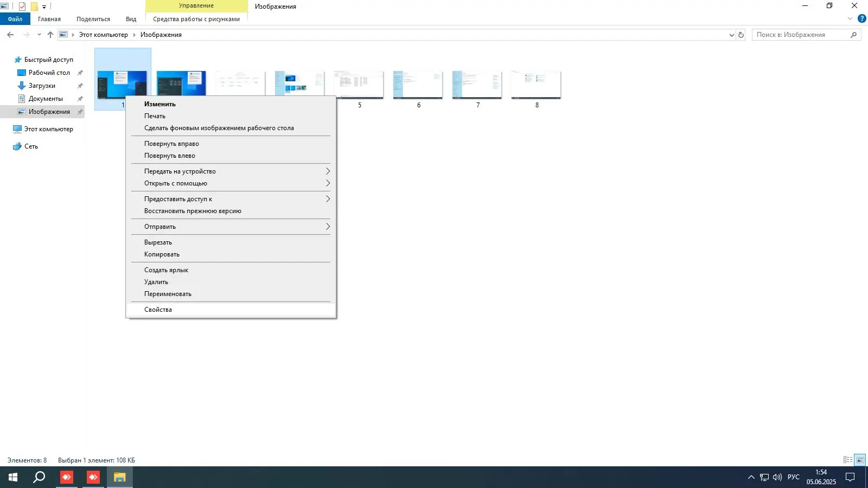Click the Help question mark button
The height and width of the screenshot is (488, 868).
(863, 18)
